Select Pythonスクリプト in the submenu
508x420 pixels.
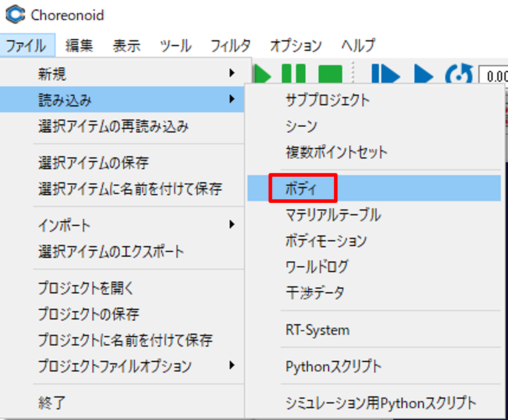click(x=374, y=366)
